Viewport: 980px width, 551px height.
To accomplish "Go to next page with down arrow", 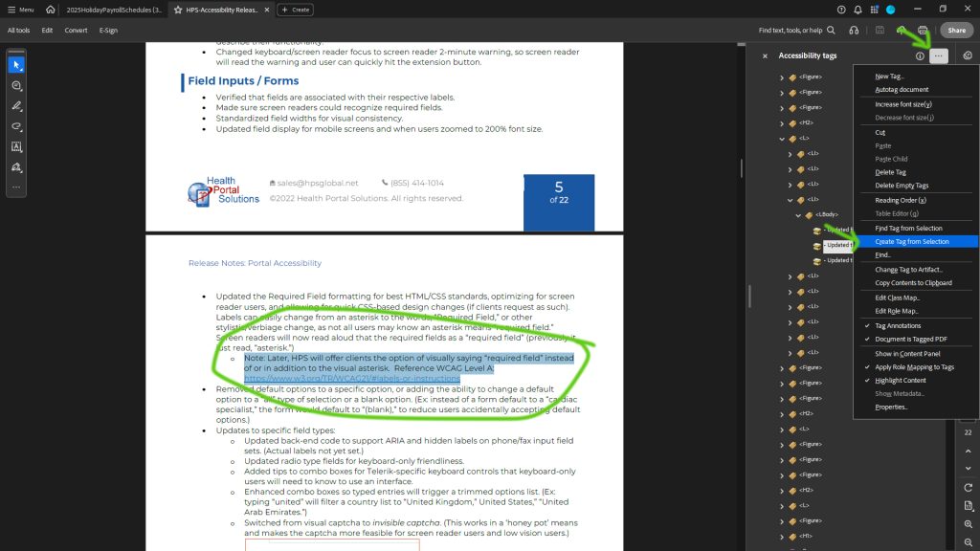I will click(x=969, y=468).
